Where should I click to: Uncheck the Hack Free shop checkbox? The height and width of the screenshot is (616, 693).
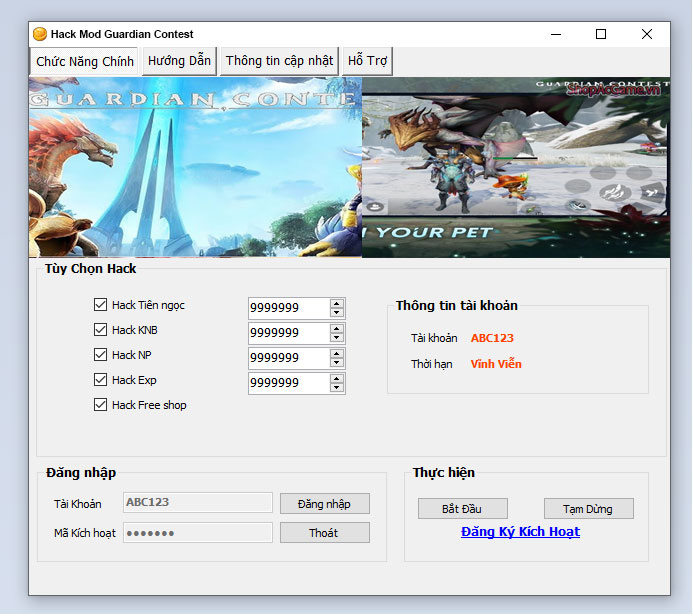(x=100, y=405)
